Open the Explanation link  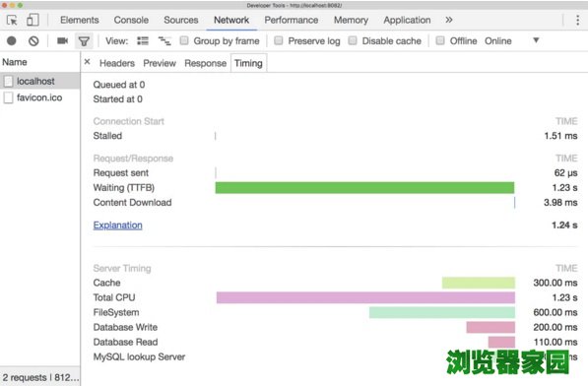[118, 225]
